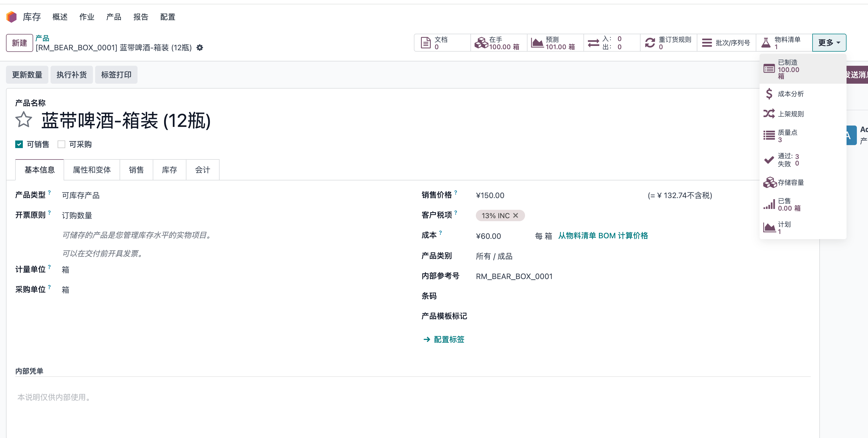The image size is (868, 438).
Task: Click the 执行补货 button
Action: (x=71, y=74)
